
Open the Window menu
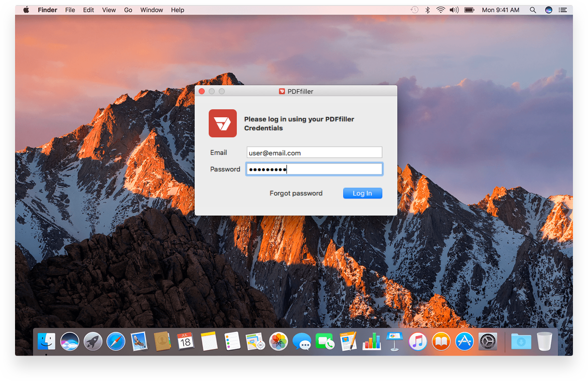152,10
